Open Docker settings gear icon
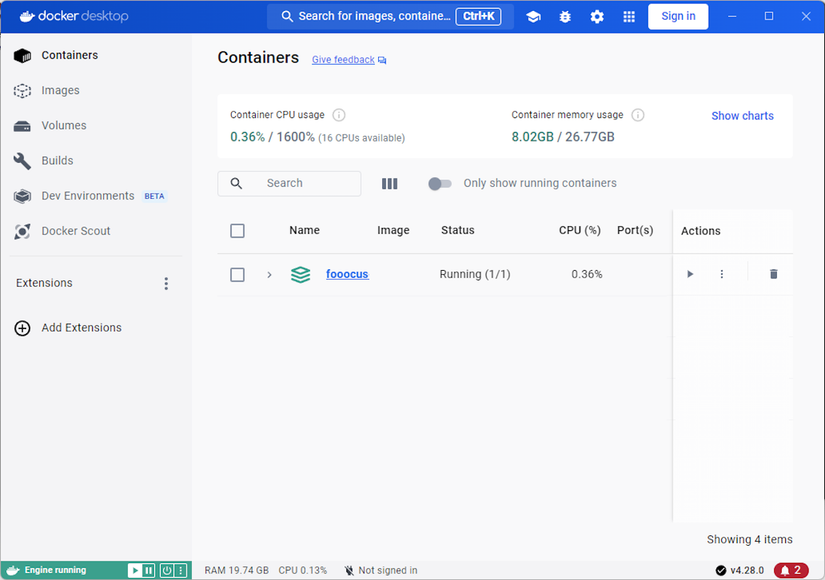The width and height of the screenshot is (825, 580). 597,16
